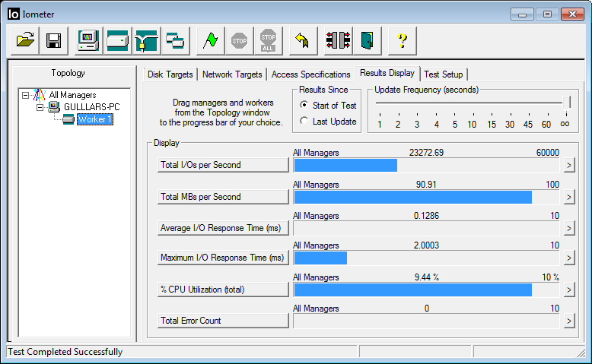Click the Total MBs per Second button
Screen dimensions: 592x364
coord(223,197)
